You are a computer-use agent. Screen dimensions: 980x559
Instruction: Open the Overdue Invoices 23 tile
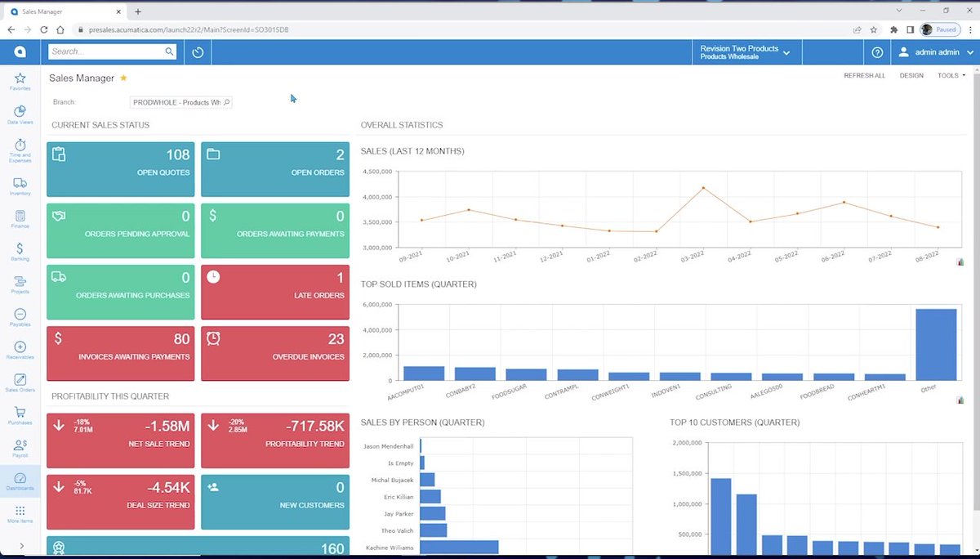point(275,353)
